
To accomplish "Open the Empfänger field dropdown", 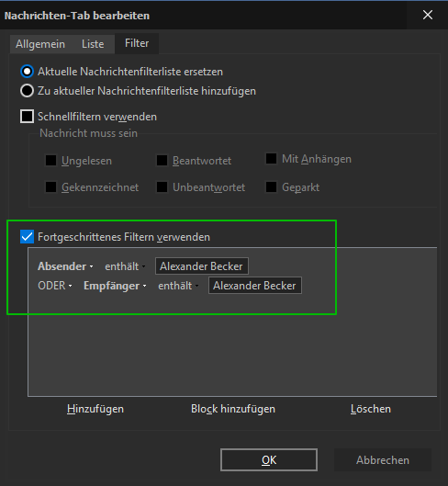I will pos(115,286).
